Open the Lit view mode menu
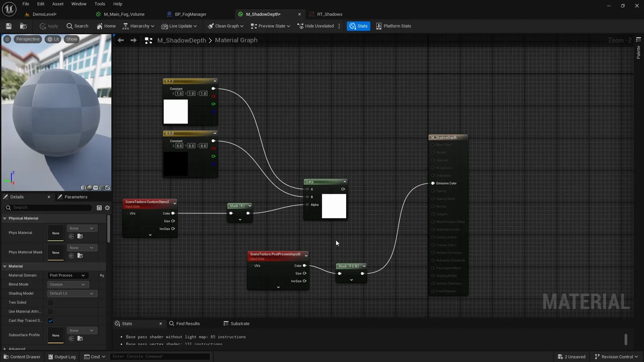 (x=53, y=39)
